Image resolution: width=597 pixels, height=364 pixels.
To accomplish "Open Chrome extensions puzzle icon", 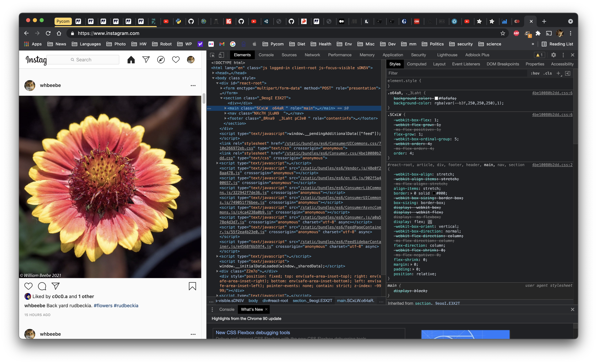I will pyautogui.click(x=538, y=33).
